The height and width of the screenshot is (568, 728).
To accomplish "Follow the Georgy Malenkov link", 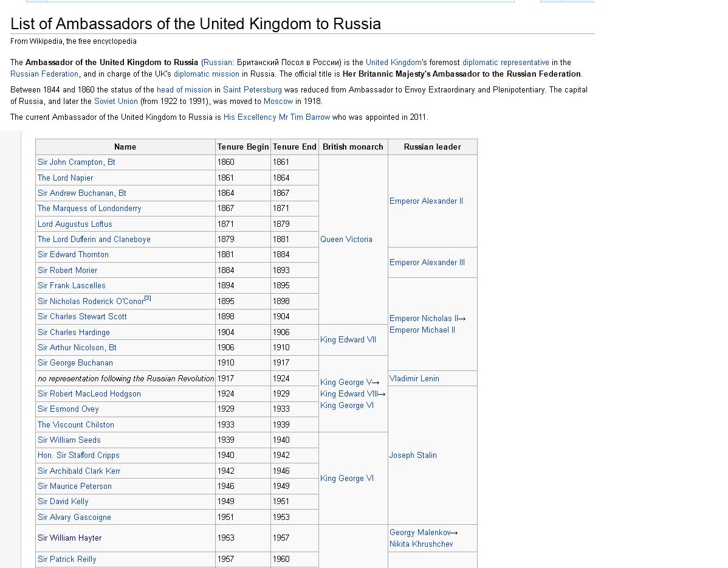I will pyautogui.click(x=420, y=533).
